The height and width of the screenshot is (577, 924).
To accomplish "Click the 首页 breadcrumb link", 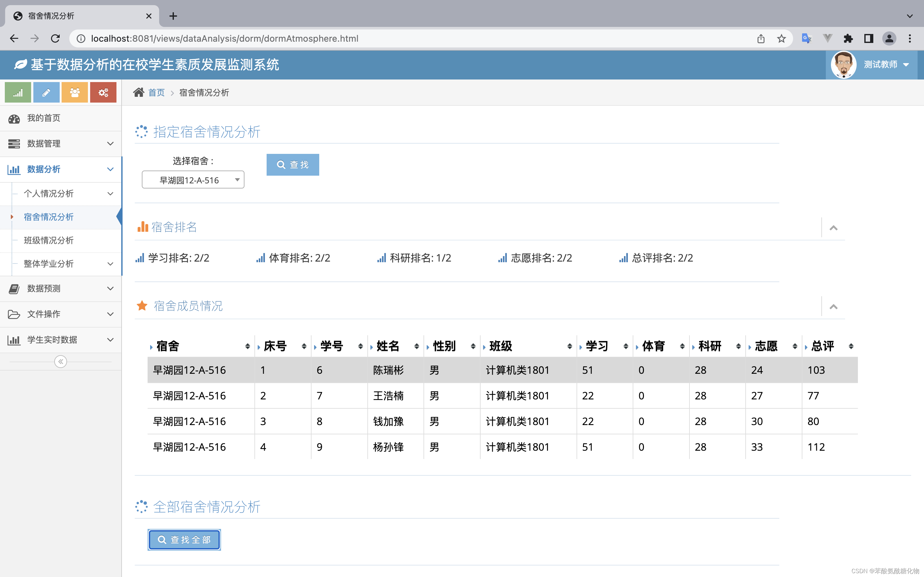I will (x=156, y=93).
